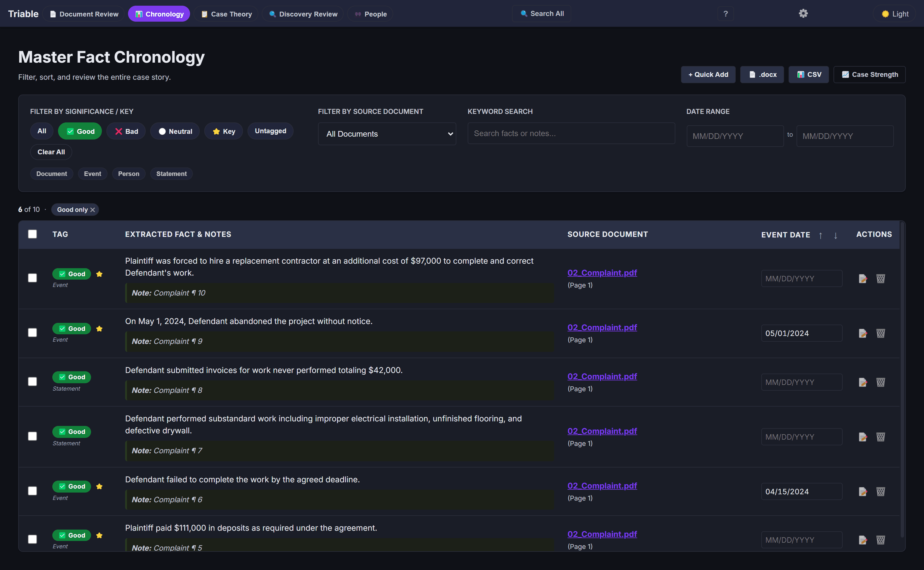Remove the Good only filter chip
Viewport: 924px width, 570px height.
93,210
